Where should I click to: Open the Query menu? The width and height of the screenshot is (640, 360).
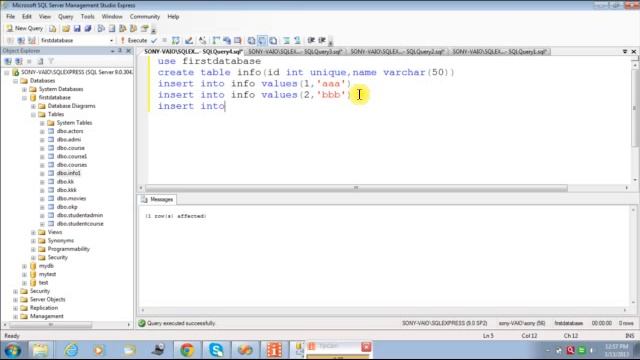point(66,17)
